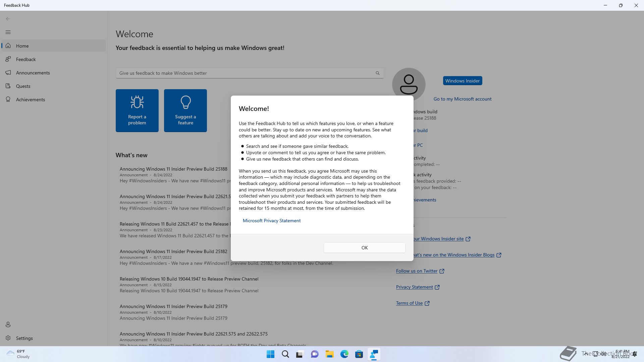Go to Quests section
Screen dimensions: 644x362
[x=23, y=86]
